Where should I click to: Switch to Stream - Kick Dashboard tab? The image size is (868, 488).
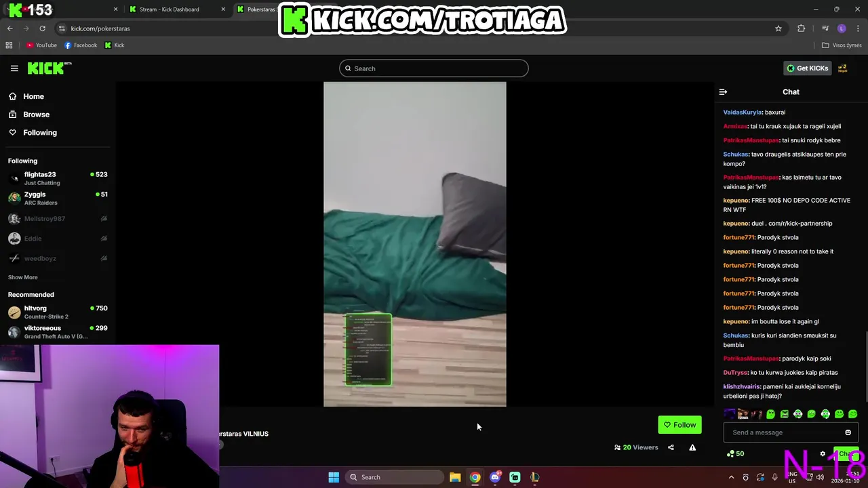click(170, 9)
